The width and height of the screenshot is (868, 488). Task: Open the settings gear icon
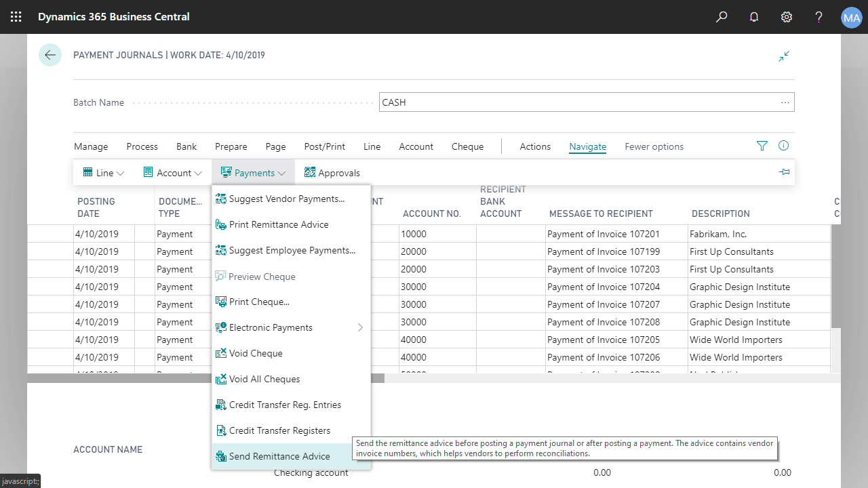787,17
